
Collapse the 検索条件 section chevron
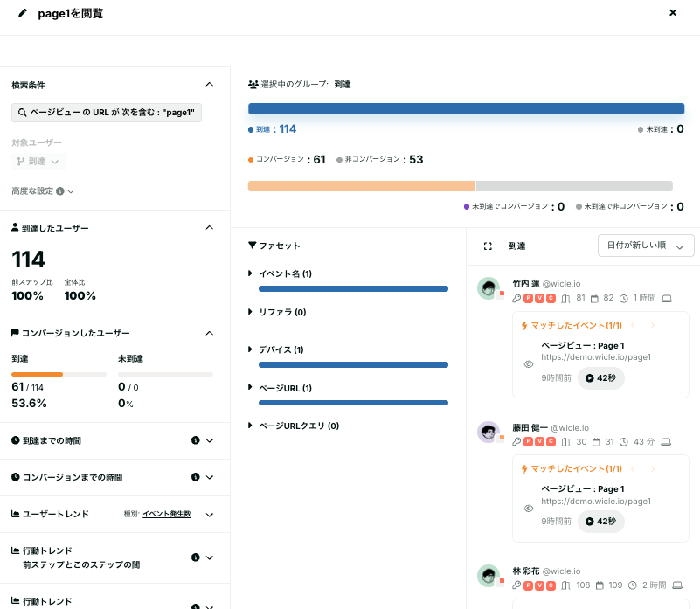[210, 85]
